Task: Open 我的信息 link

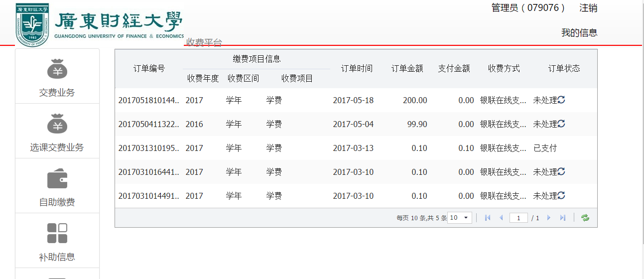Action: click(579, 33)
